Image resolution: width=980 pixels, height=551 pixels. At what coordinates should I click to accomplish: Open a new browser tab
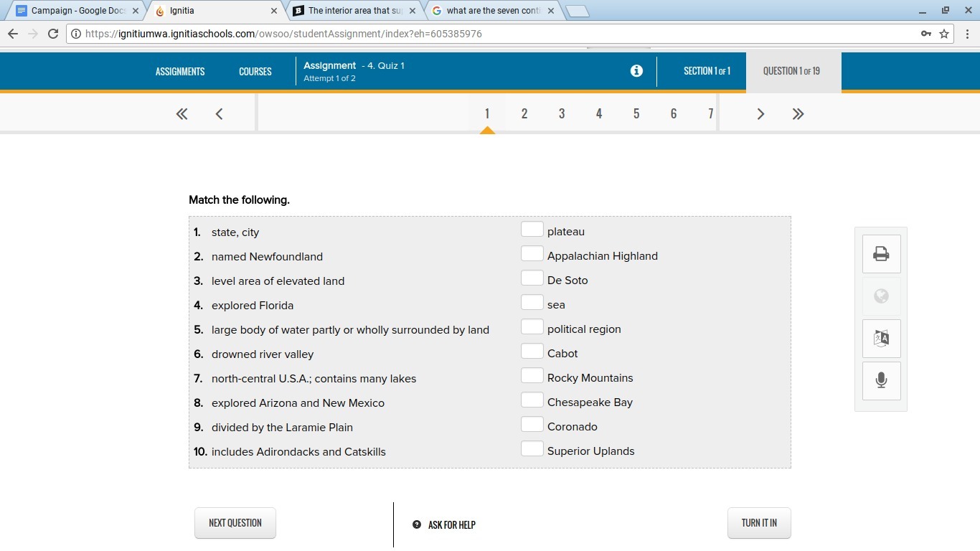click(577, 11)
